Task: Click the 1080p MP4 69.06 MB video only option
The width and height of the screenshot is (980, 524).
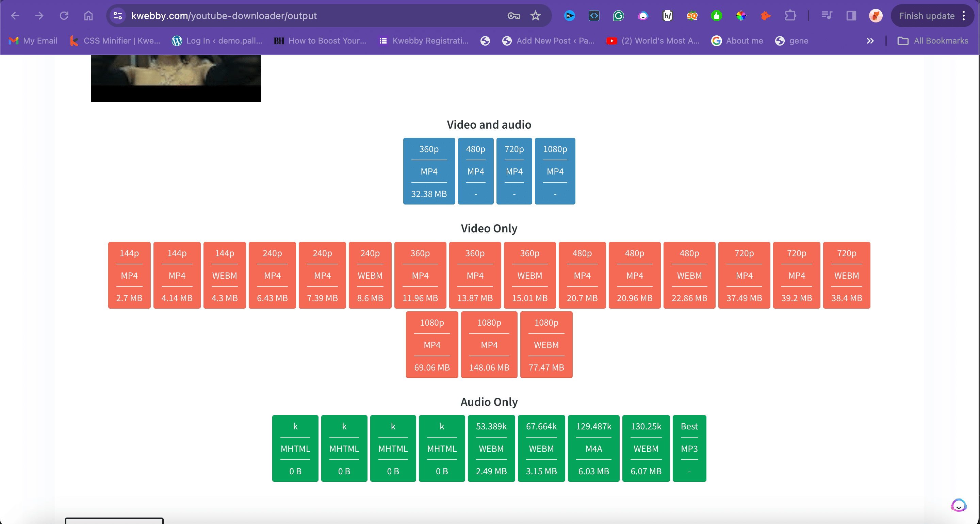Action: pos(432,344)
